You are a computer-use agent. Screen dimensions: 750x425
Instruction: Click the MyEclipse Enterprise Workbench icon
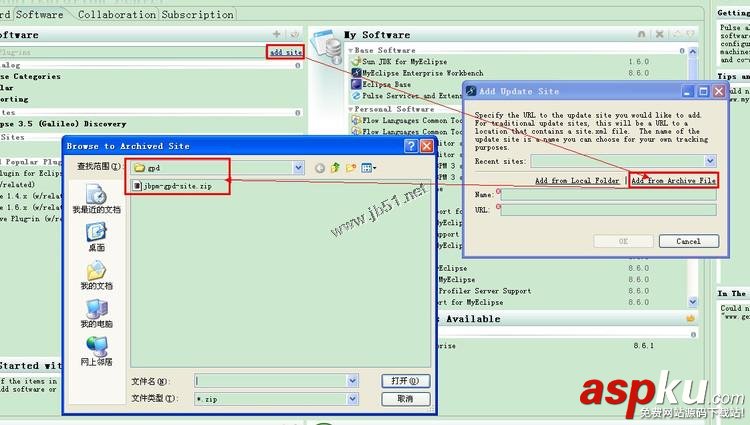(x=356, y=73)
